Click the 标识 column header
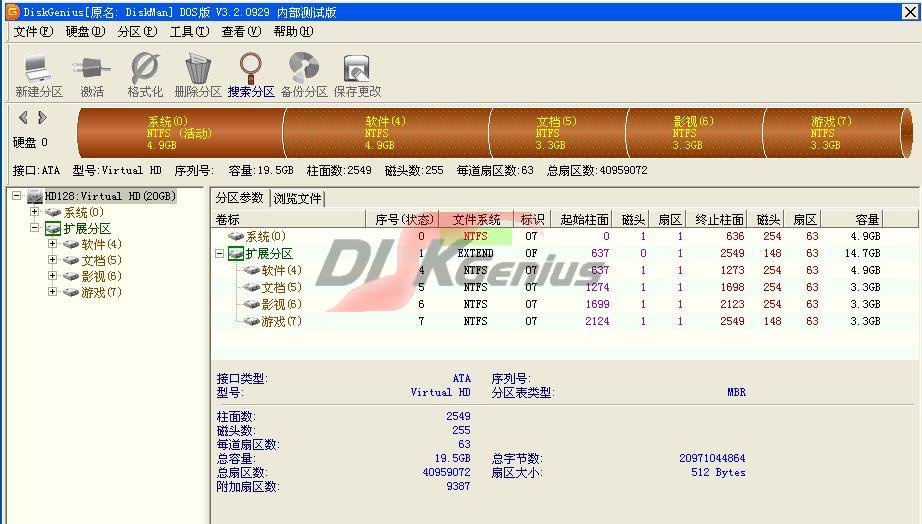This screenshot has width=922, height=524. click(x=532, y=219)
